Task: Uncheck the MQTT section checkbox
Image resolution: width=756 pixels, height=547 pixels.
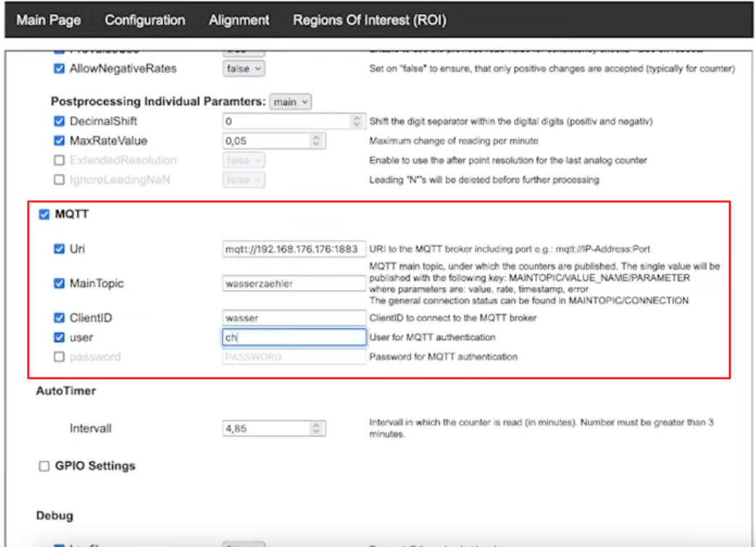Action: 44,214
